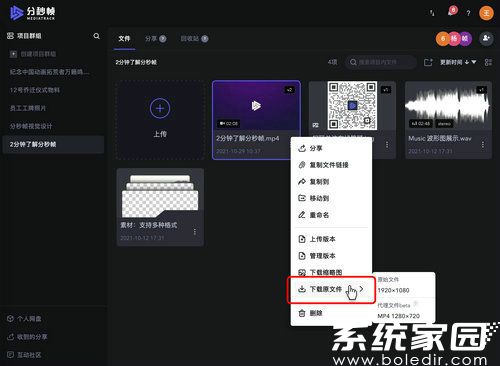Click the export icon beside sort dropdown
The height and width of the screenshot is (366, 500).
tap(428, 62)
